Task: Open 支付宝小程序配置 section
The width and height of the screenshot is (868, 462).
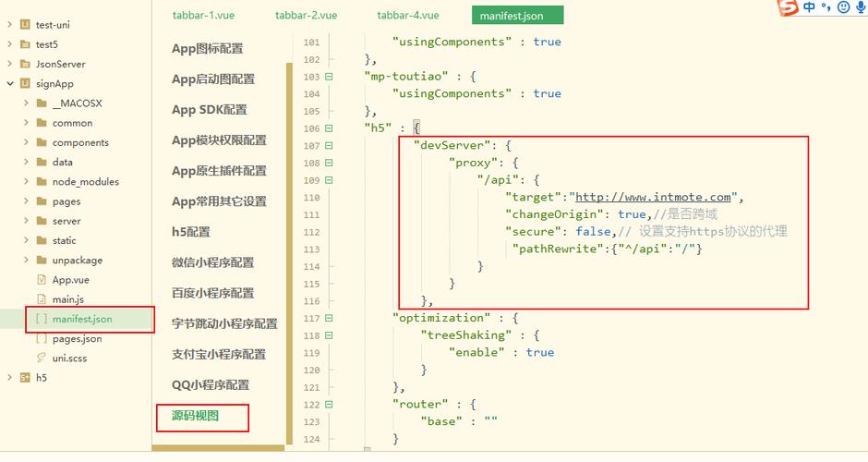Action: 219,354
